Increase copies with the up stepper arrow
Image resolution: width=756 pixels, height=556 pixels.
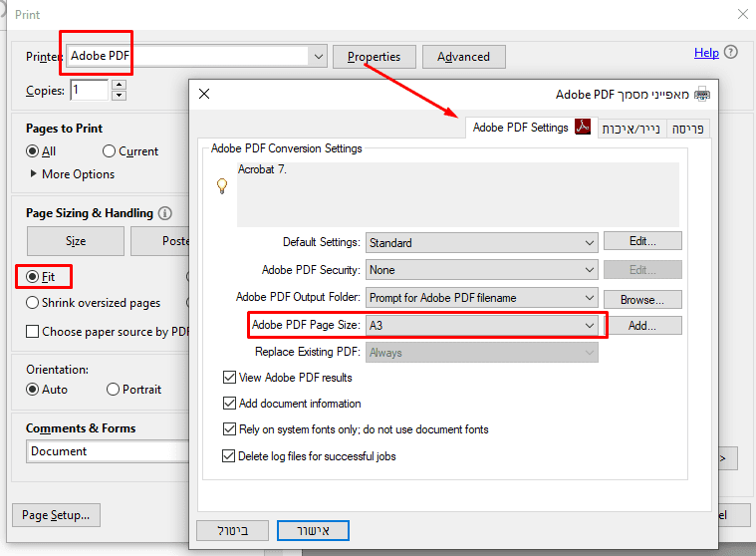119,85
